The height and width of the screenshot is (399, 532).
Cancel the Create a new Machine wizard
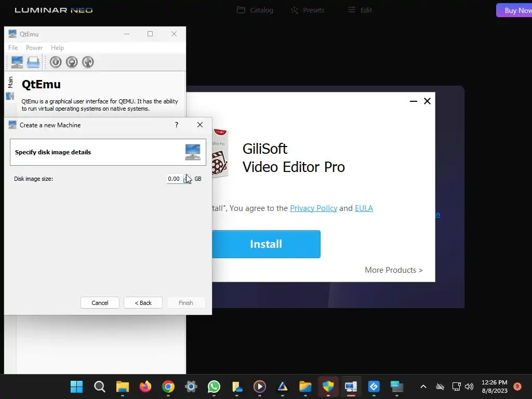(100, 303)
